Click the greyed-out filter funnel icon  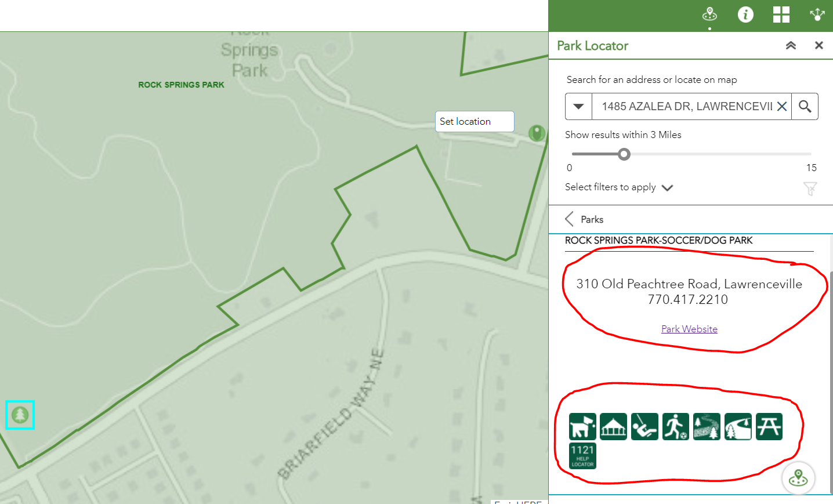coord(810,188)
